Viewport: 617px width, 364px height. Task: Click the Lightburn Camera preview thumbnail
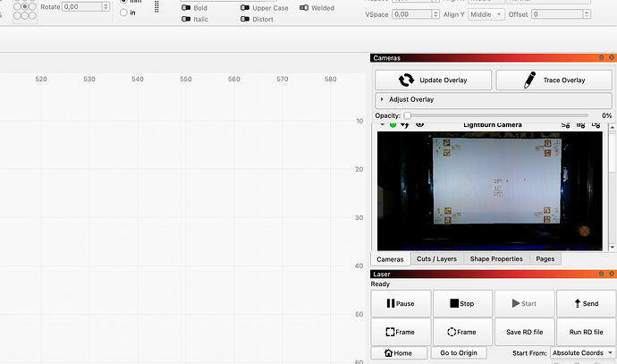489,190
